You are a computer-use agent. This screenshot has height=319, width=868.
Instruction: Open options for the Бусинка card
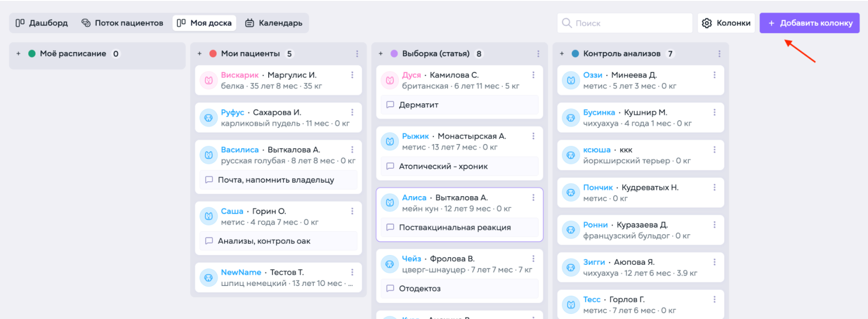click(715, 112)
